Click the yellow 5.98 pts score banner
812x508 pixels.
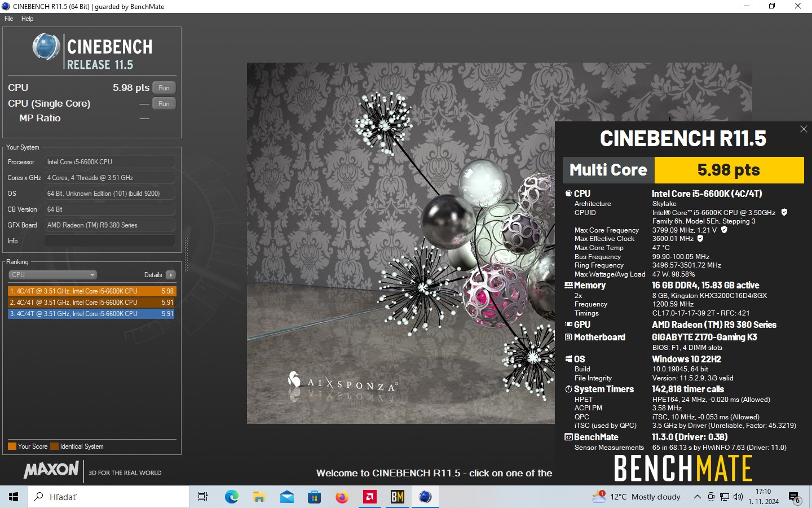tap(729, 170)
